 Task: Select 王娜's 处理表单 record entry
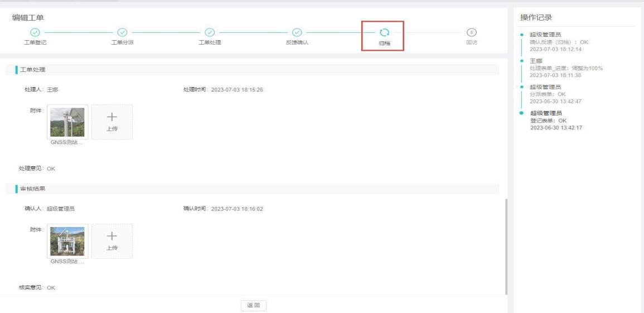(x=566, y=68)
